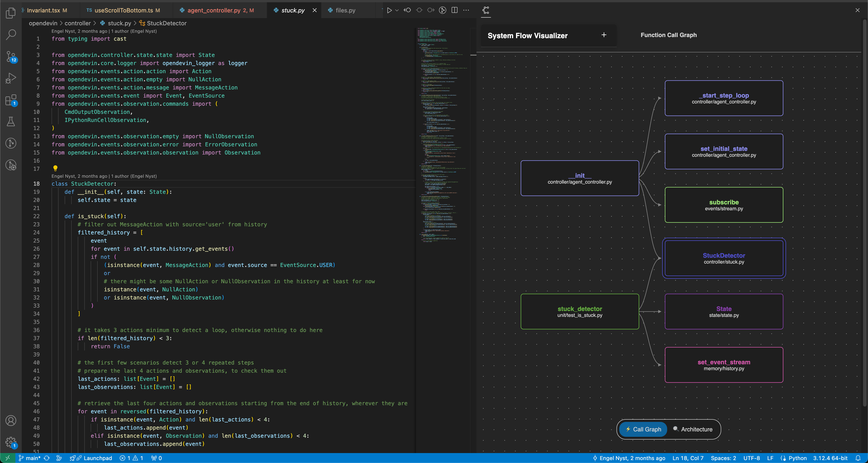This screenshot has width=868, height=463.
Task: Click plus button beside System Flow Visualizer
Action: [604, 35]
